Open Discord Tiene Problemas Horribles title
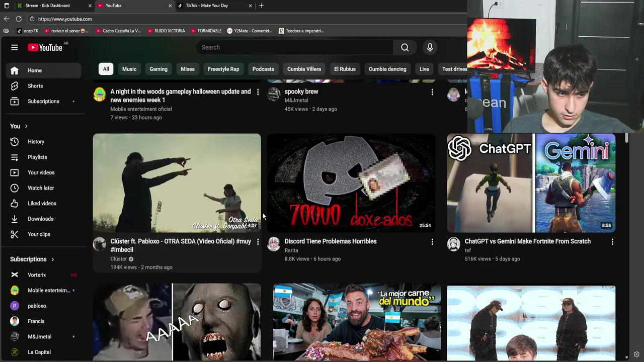 click(331, 241)
